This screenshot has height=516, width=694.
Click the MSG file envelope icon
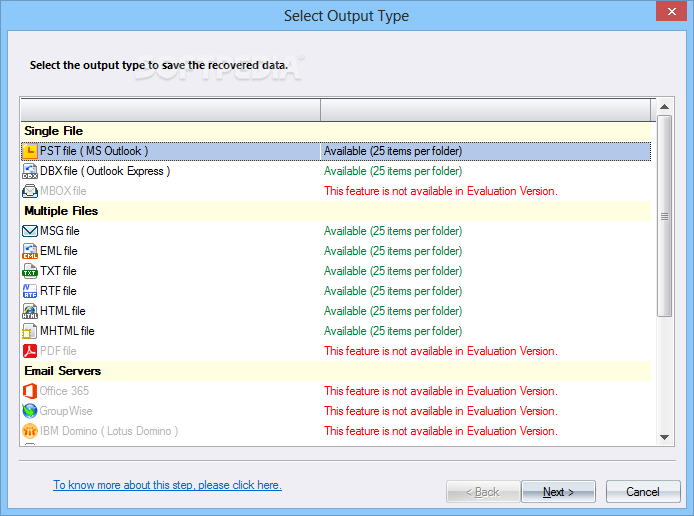click(30, 231)
